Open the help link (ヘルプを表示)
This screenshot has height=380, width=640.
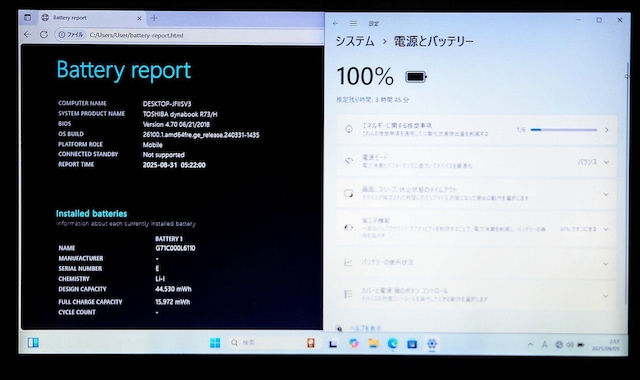point(366,328)
